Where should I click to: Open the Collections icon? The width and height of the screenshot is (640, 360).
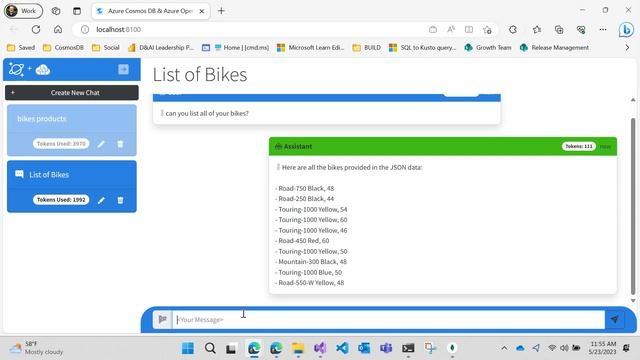pyautogui.click(x=559, y=29)
